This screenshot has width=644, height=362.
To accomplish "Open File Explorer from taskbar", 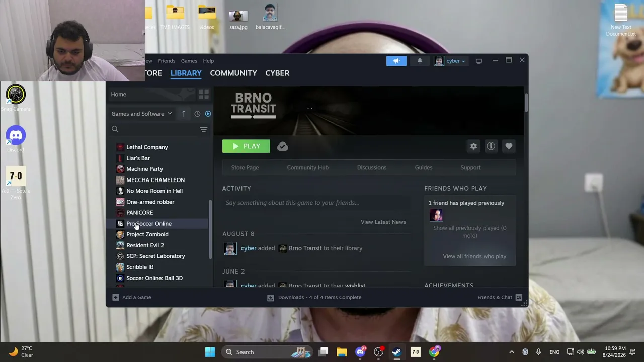I will pos(342,352).
